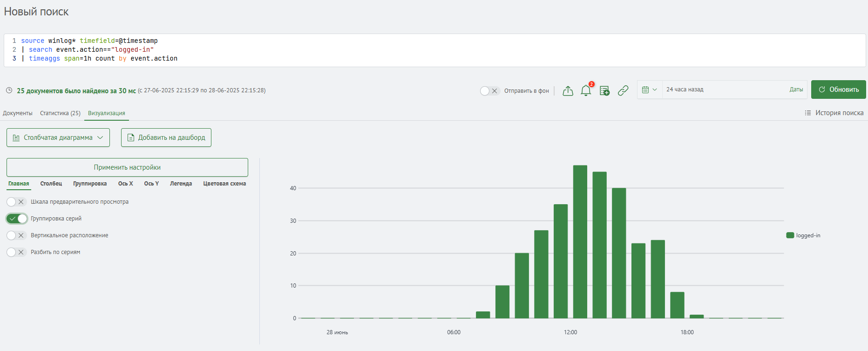Disable the 'Группировка серий' toggle
This screenshot has height=351, width=868.
(17, 219)
